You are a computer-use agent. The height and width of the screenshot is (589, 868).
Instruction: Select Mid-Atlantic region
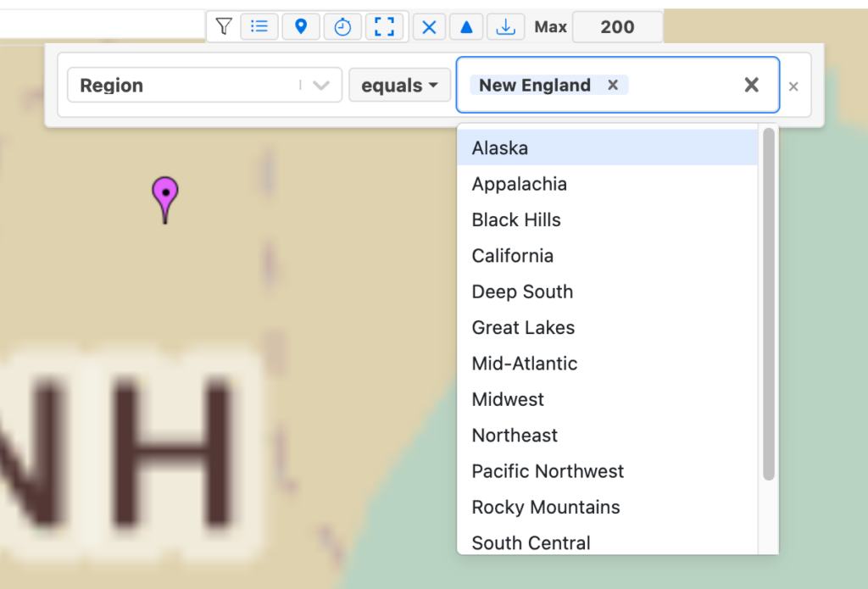point(607,364)
